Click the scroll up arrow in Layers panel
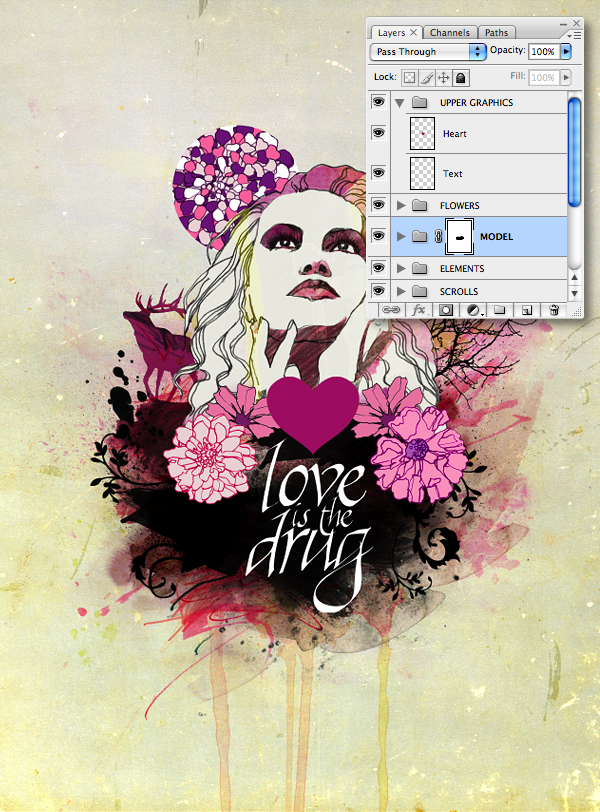Screen dimensions: 600x812 [x=574, y=278]
